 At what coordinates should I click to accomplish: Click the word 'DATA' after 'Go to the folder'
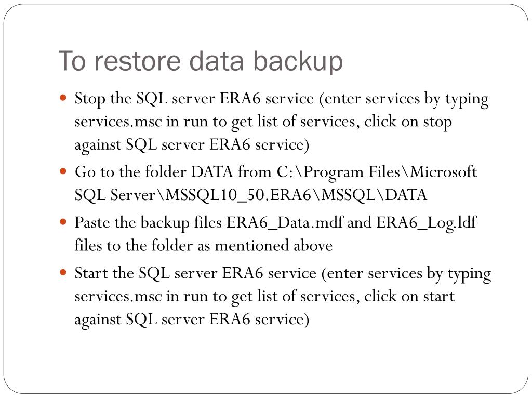(212, 172)
